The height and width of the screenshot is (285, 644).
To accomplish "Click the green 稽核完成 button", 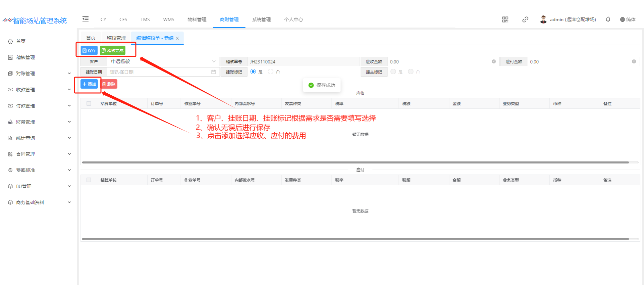I will (x=113, y=51).
